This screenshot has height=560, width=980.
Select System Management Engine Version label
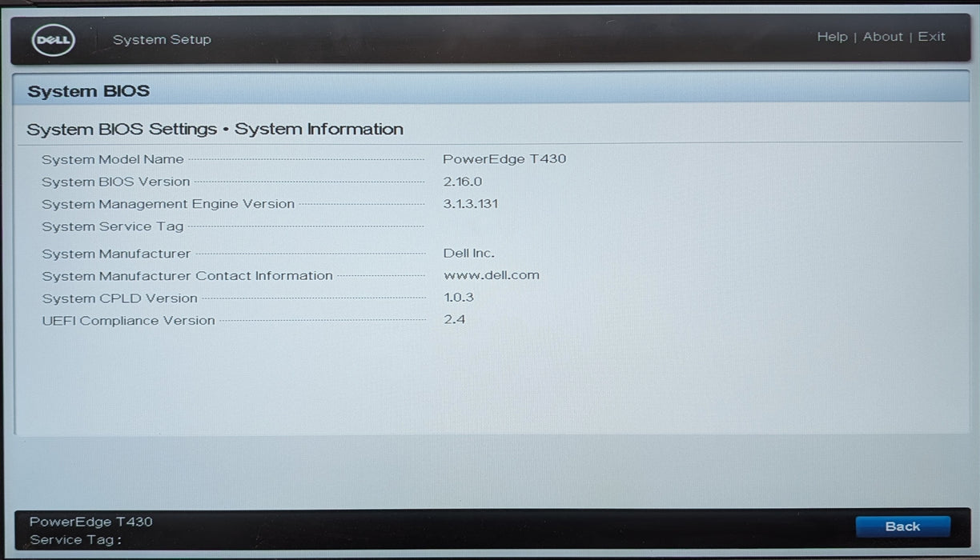click(x=168, y=204)
